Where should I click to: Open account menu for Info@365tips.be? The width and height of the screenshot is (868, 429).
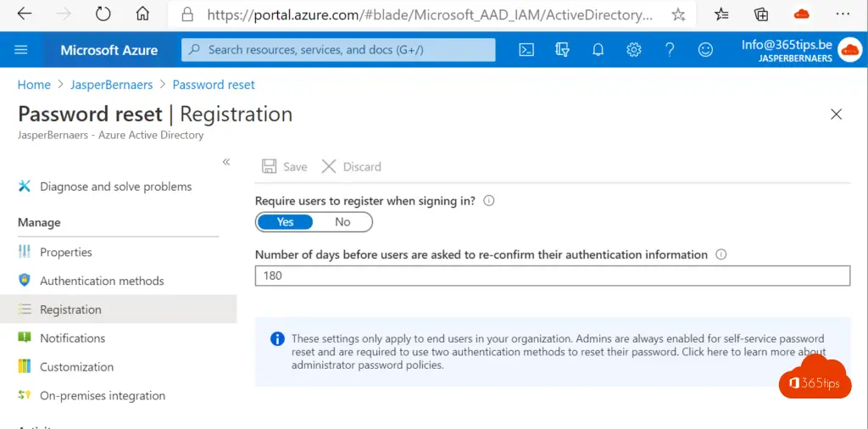(802, 50)
